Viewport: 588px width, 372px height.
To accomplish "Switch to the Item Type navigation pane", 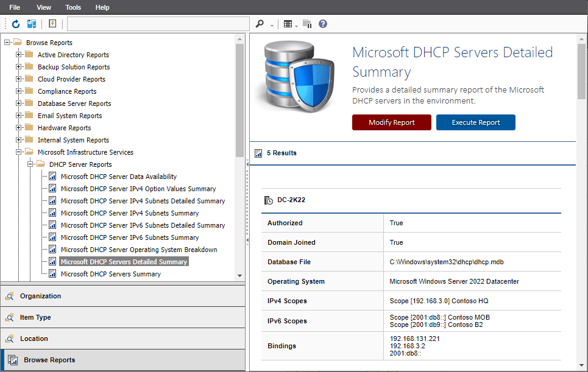I will 122,317.
